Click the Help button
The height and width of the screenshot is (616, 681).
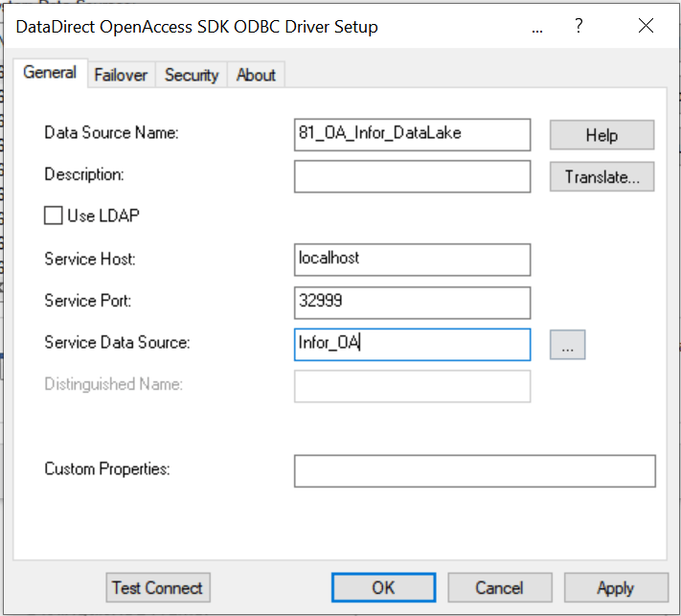click(602, 135)
